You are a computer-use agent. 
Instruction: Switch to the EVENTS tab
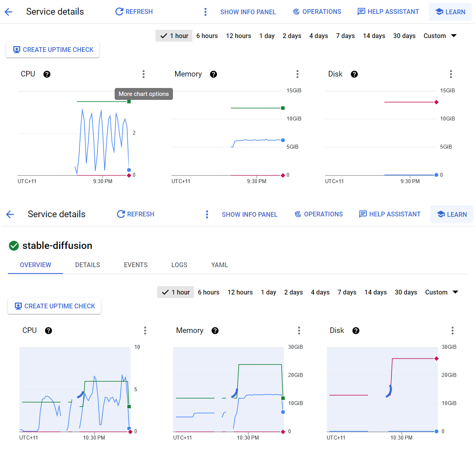click(x=136, y=265)
